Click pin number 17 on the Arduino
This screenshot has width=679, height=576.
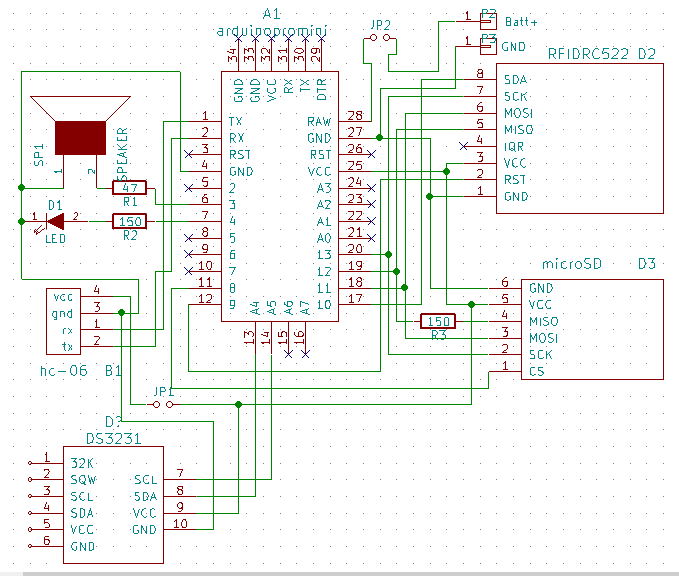(355, 298)
